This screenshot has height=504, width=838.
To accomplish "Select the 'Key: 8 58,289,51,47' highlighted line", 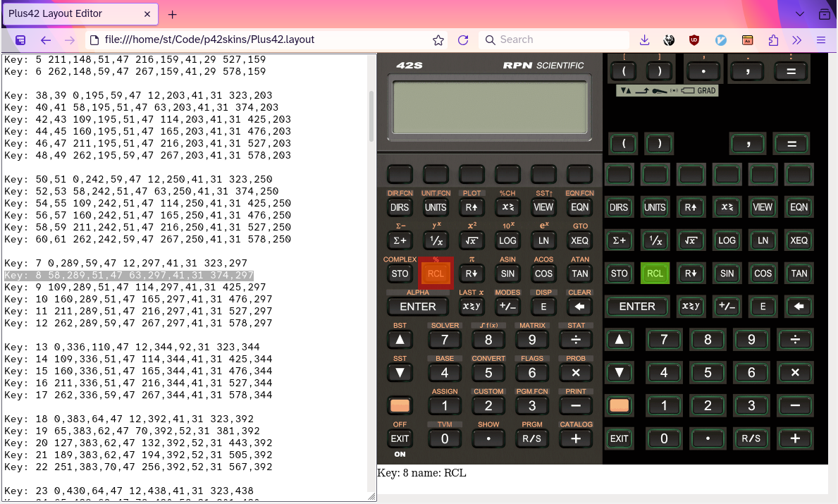I will pos(129,275).
